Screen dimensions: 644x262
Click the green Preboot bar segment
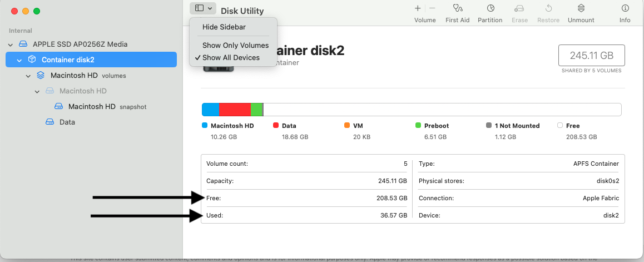(256, 110)
